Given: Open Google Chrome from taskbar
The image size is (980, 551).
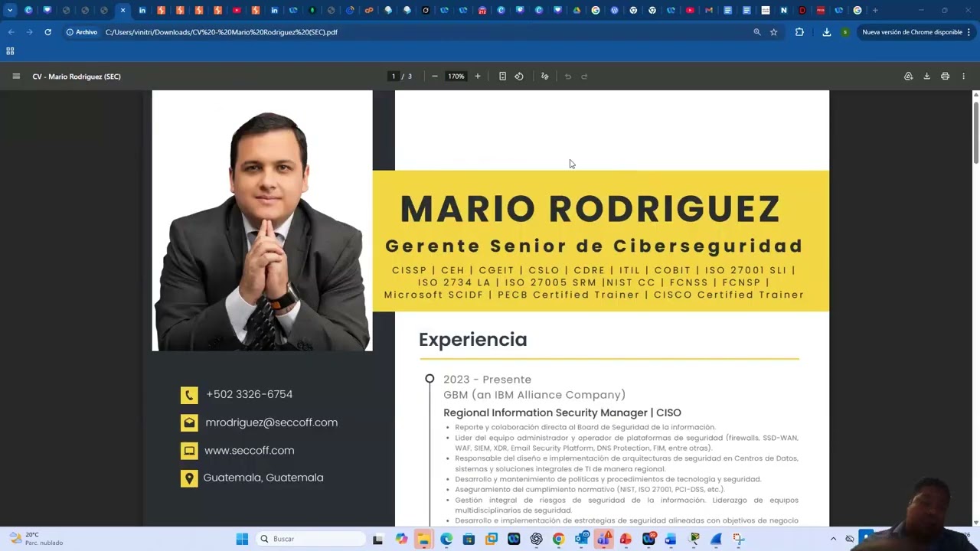Looking at the screenshot, I should point(558,539).
